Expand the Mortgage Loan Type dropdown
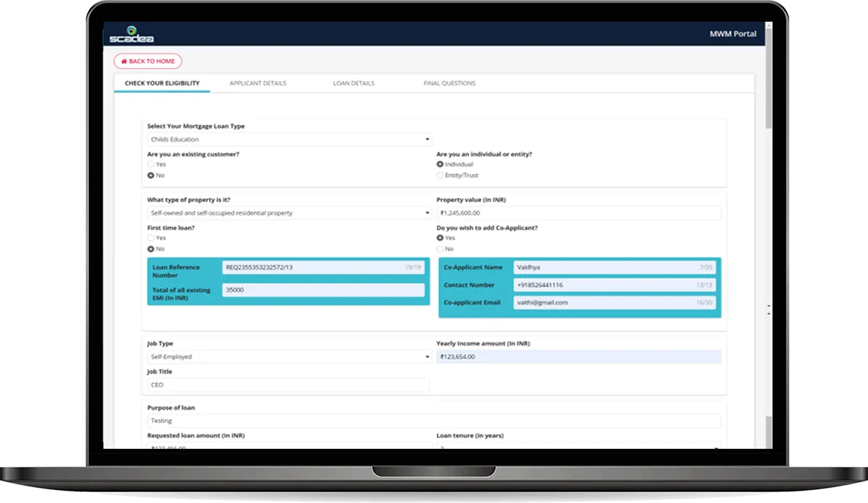 [288, 139]
